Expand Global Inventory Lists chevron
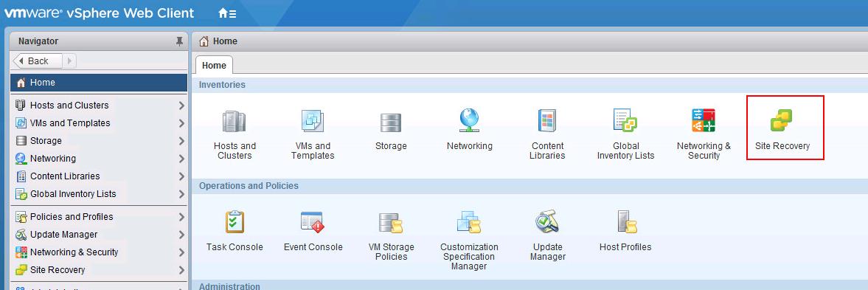 click(x=181, y=193)
